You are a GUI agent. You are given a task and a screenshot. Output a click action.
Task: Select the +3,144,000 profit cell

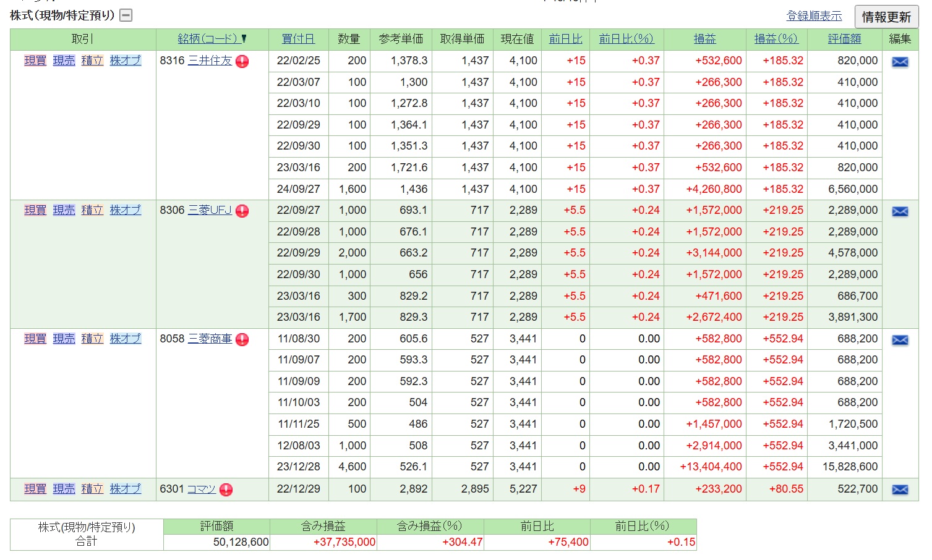tap(705, 253)
